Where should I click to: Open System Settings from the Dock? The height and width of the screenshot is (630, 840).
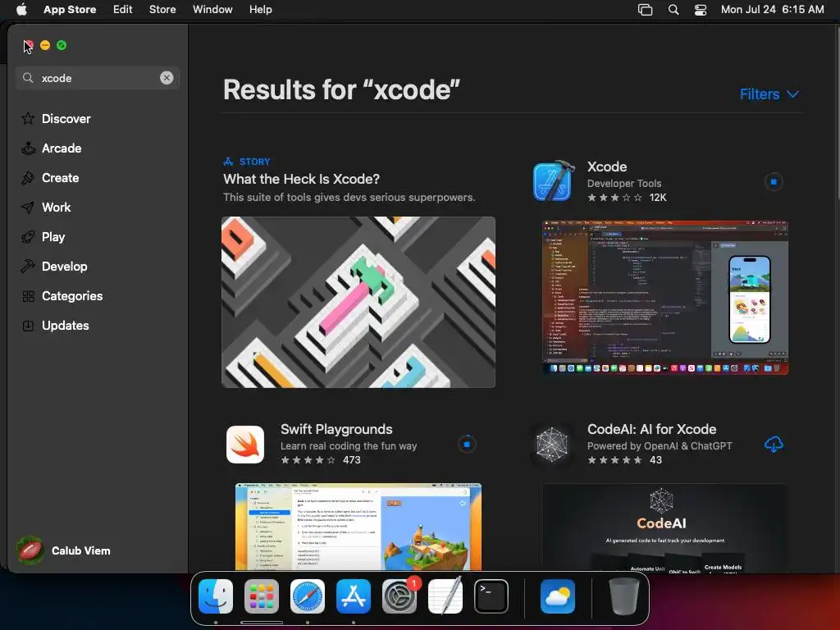click(399, 596)
